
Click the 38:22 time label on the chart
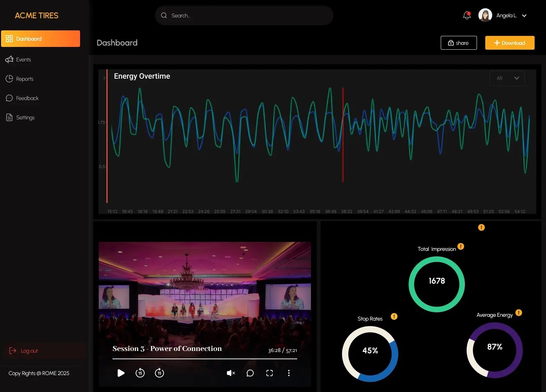[x=347, y=212]
